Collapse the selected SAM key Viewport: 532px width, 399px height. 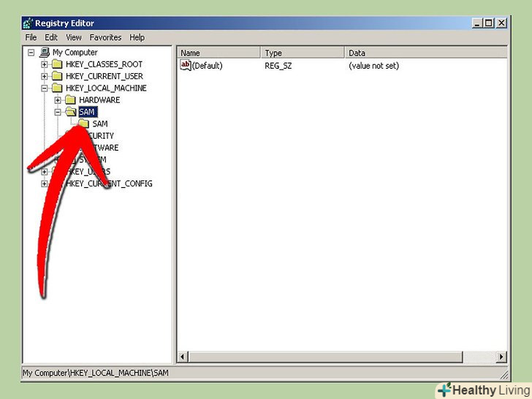coord(58,112)
